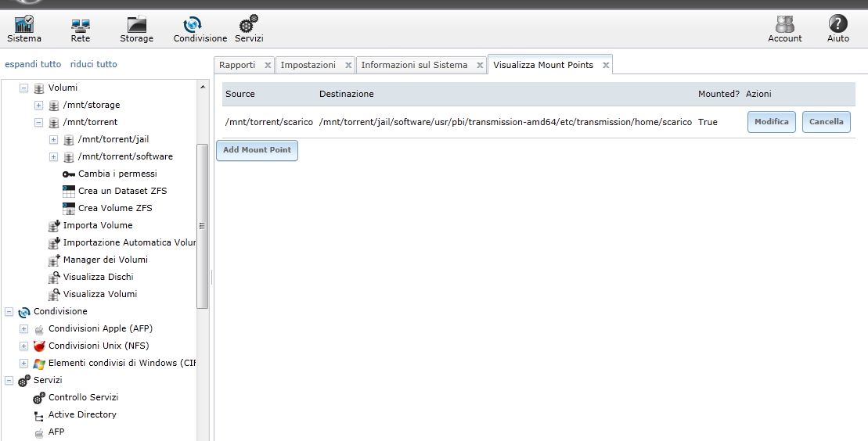Click the espandi tutto link

33,64
